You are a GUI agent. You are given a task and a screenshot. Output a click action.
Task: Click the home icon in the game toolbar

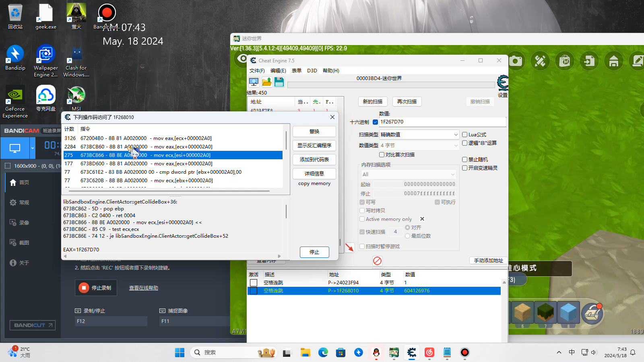click(x=614, y=61)
